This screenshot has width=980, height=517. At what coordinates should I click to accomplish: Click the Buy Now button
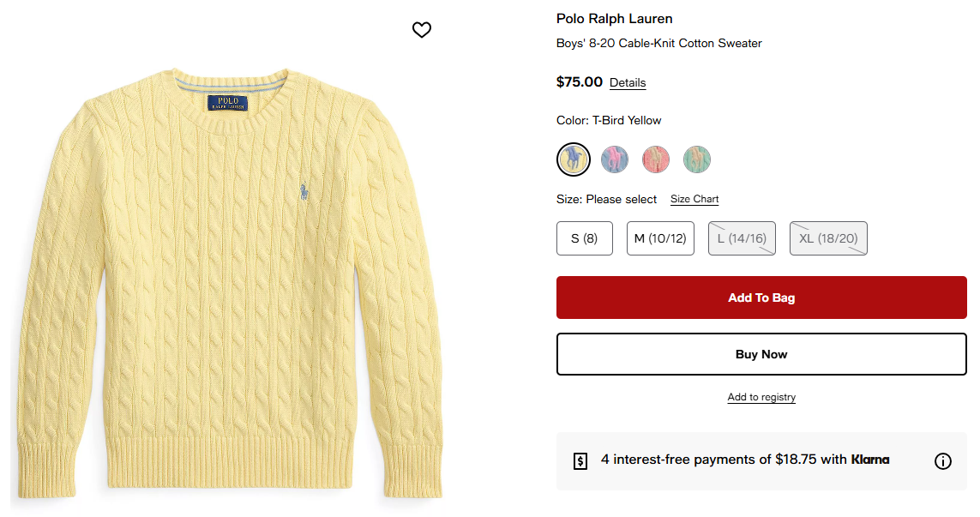point(761,354)
